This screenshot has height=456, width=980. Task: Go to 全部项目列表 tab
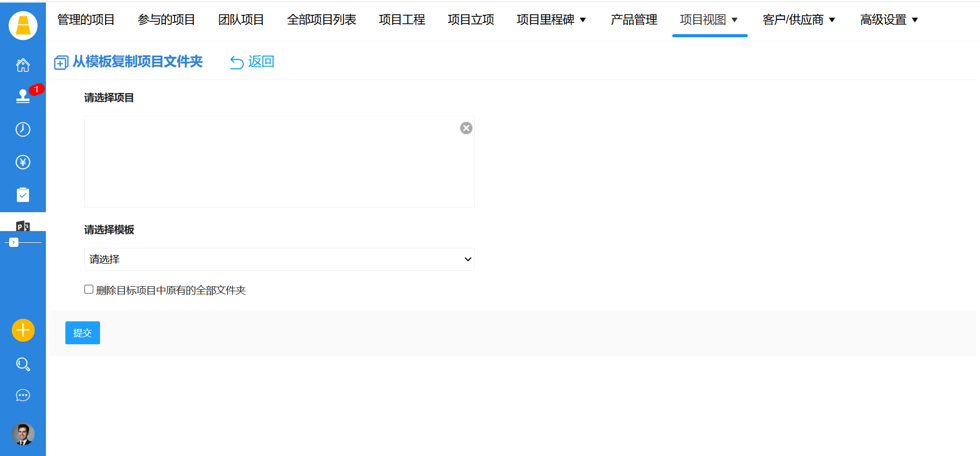click(322, 20)
